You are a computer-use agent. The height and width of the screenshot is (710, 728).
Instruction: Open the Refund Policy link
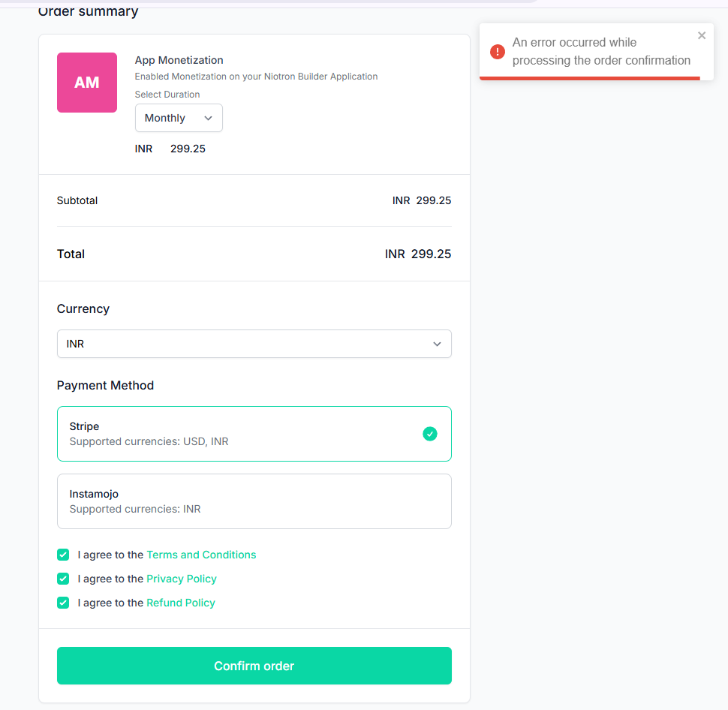click(x=181, y=603)
